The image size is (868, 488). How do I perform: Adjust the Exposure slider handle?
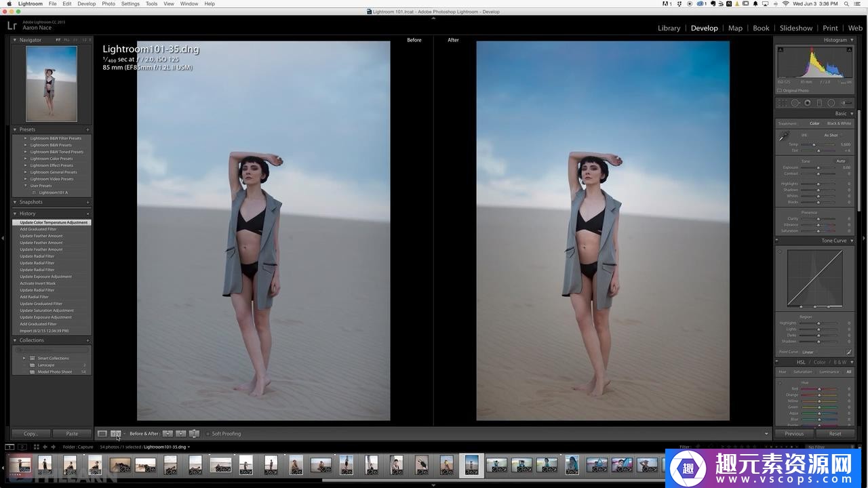(x=818, y=167)
